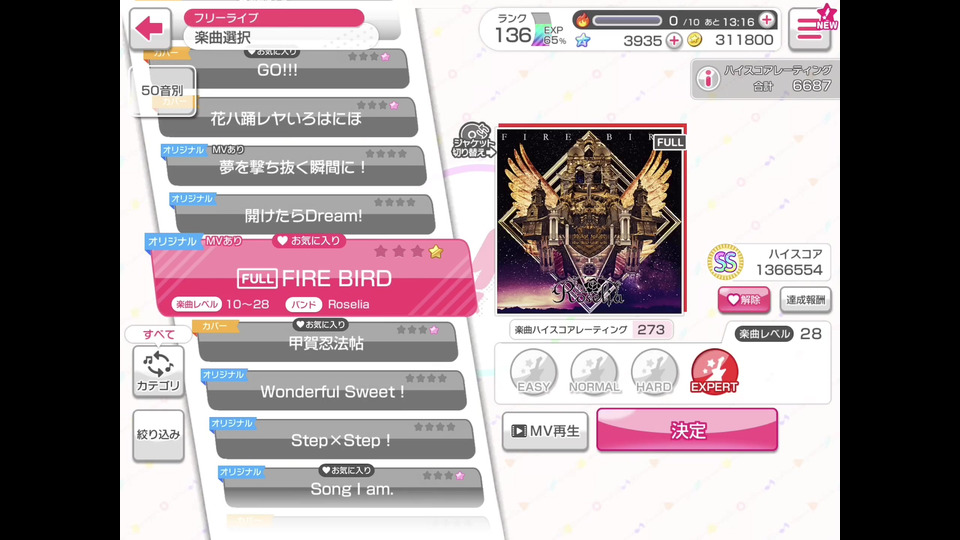
Task: Select NORMAL difficulty
Action: pyautogui.click(x=594, y=372)
